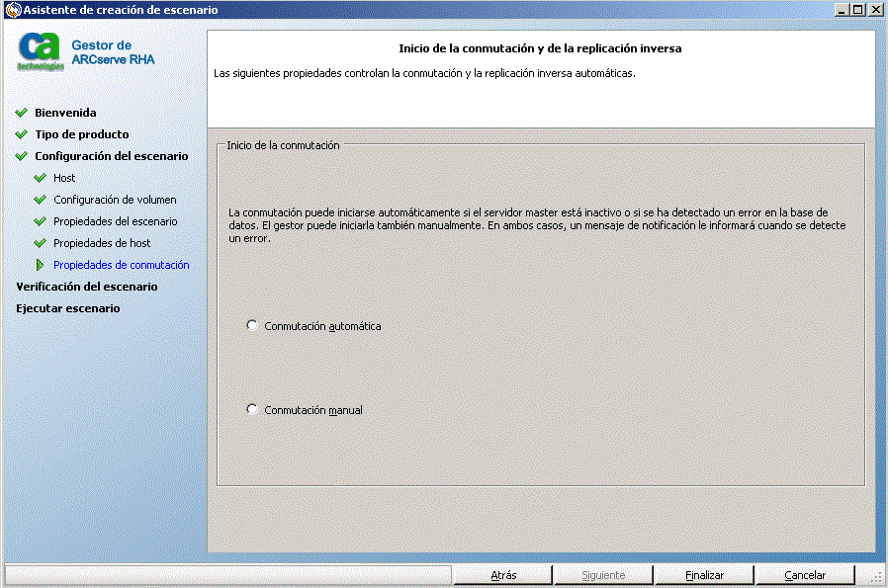Click the green checkmark beside Bienvenida

click(x=22, y=113)
